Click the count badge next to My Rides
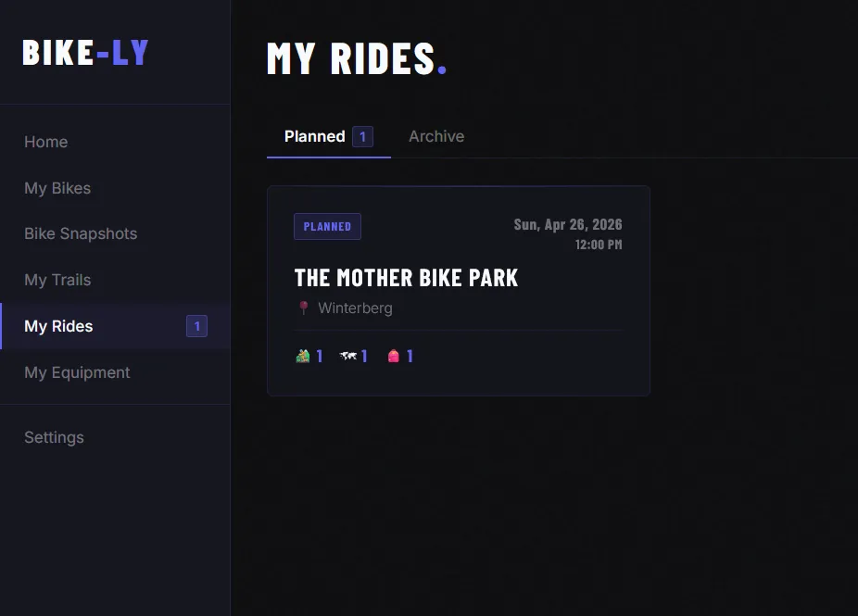This screenshot has width=858, height=616. (196, 326)
